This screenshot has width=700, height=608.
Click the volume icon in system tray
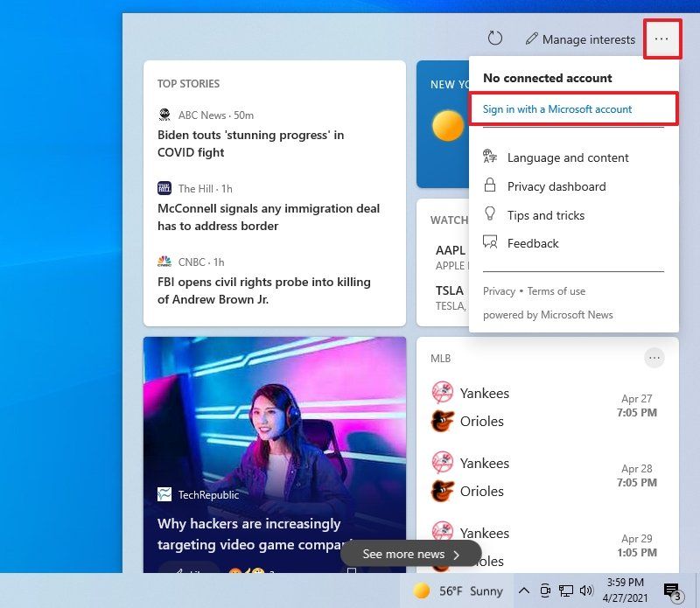point(587,591)
